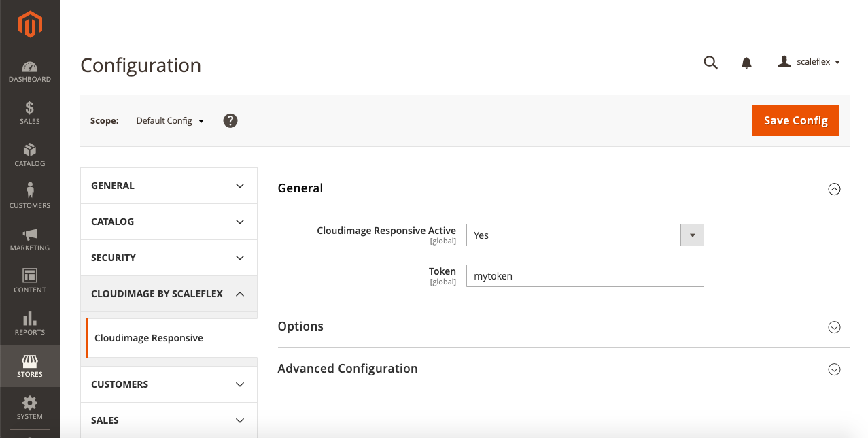Viewport: 868px width, 438px height.
Task: Open the Marketing sidebar menu
Action: tap(30, 239)
